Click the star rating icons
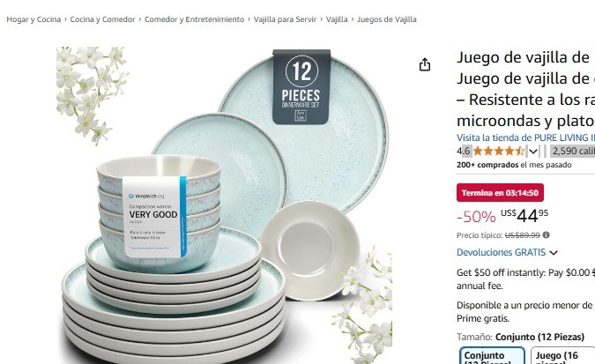Screen dimensions: 595x364 click(x=499, y=151)
